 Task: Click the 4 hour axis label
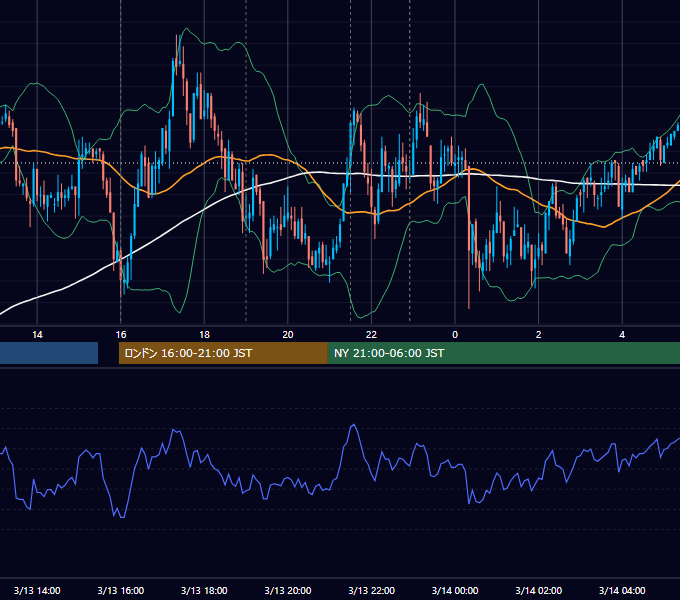tap(622, 335)
